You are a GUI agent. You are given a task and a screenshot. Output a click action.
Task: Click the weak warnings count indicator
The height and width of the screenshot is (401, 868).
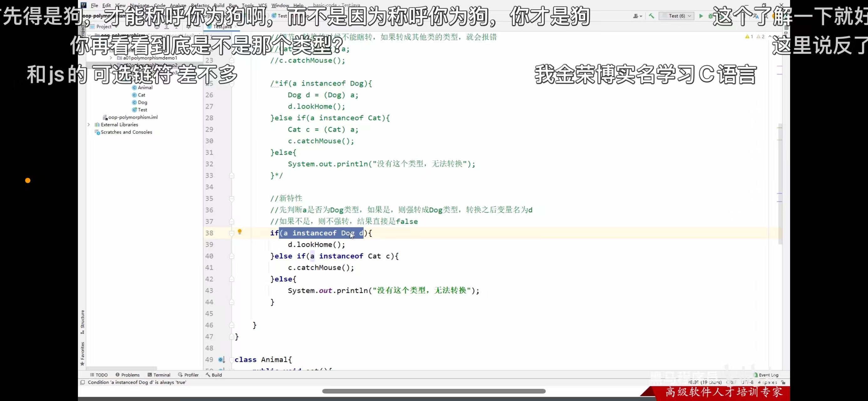click(760, 36)
